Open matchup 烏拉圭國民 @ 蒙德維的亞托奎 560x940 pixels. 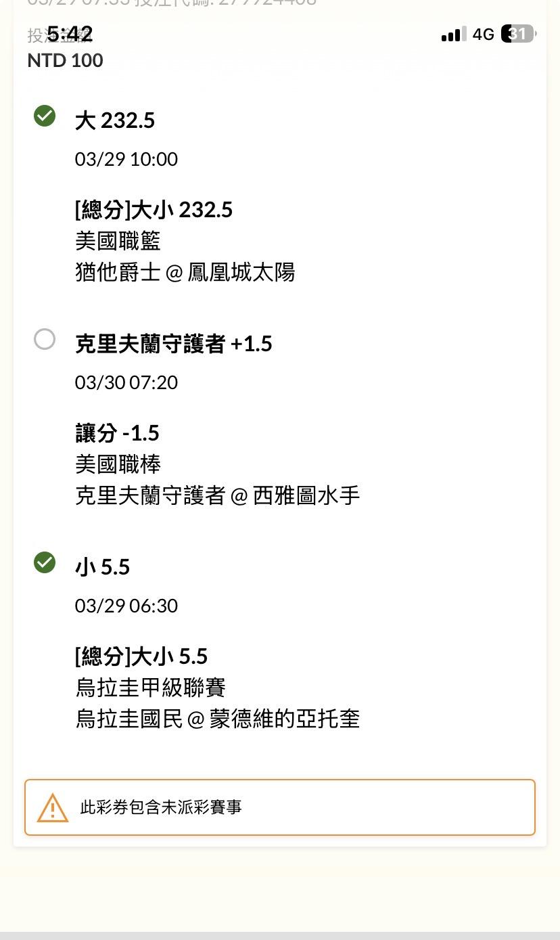point(217,719)
